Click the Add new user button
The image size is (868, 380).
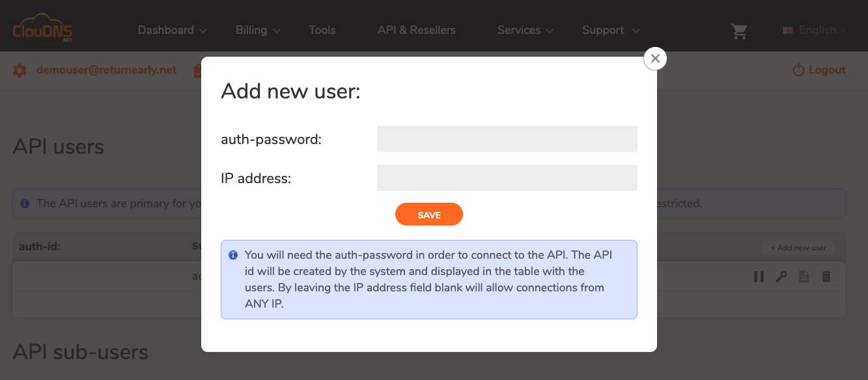click(799, 247)
